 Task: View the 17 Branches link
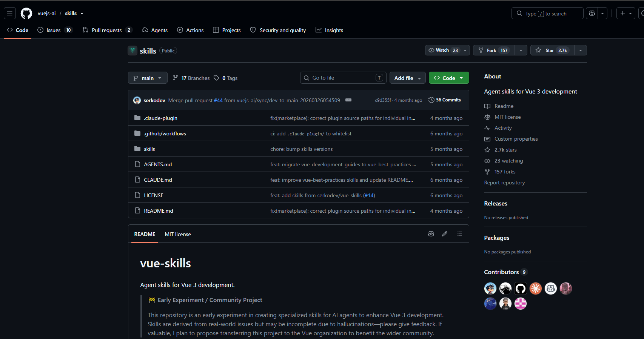pos(191,78)
